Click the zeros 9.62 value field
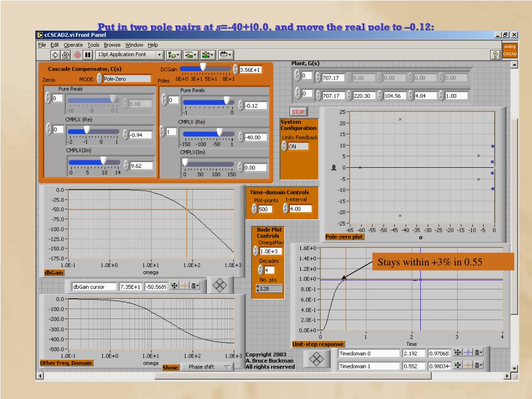 click(141, 166)
